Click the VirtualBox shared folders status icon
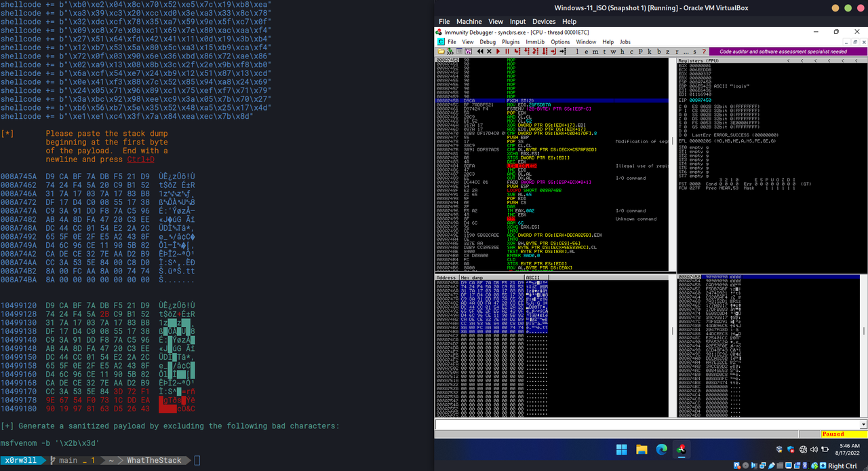The height and width of the screenshot is (471, 868). (780, 466)
